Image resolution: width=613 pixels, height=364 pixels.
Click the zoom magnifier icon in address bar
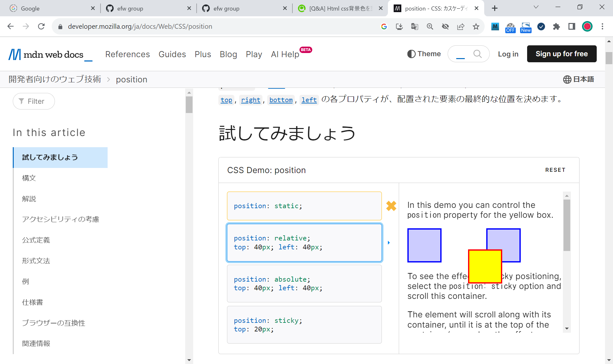430,27
